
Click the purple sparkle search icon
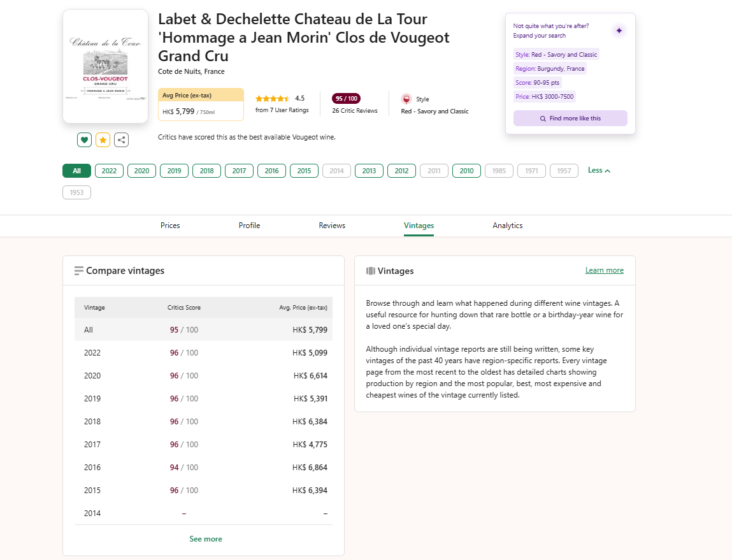pyautogui.click(x=619, y=31)
